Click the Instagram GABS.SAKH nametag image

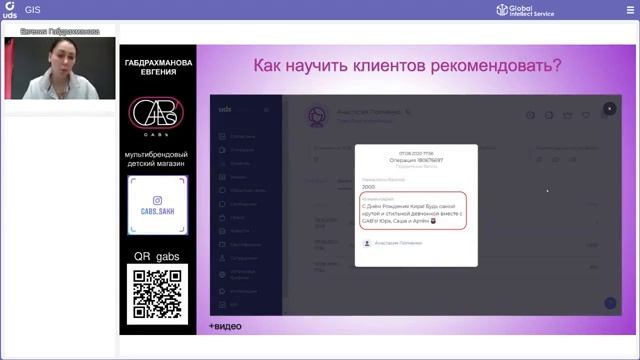pyautogui.click(x=158, y=205)
